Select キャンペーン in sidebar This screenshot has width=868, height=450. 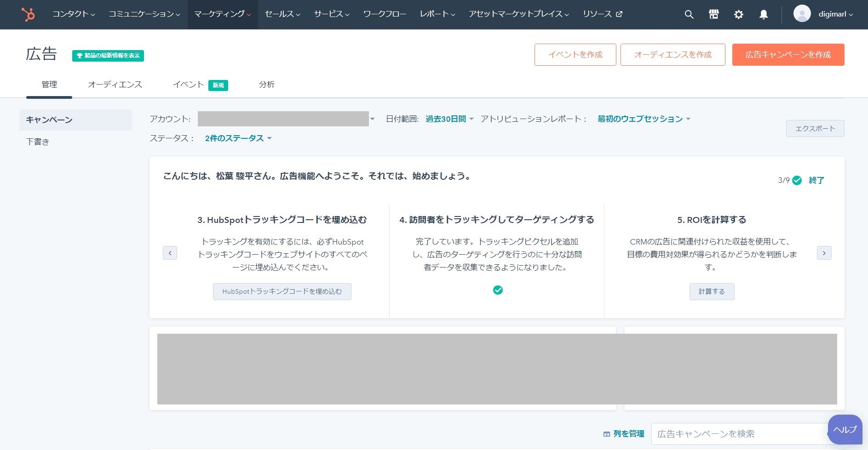[75, 120]
